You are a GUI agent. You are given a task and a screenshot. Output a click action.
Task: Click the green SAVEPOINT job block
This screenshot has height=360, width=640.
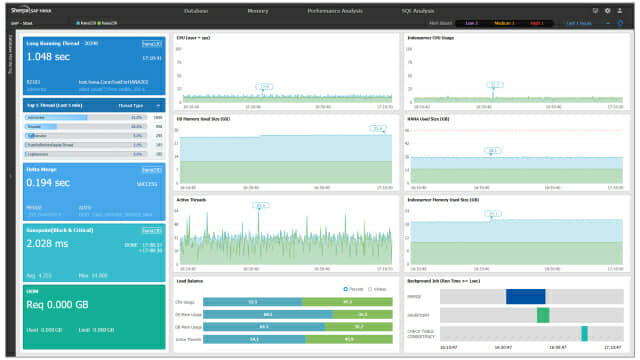point(543,315)
